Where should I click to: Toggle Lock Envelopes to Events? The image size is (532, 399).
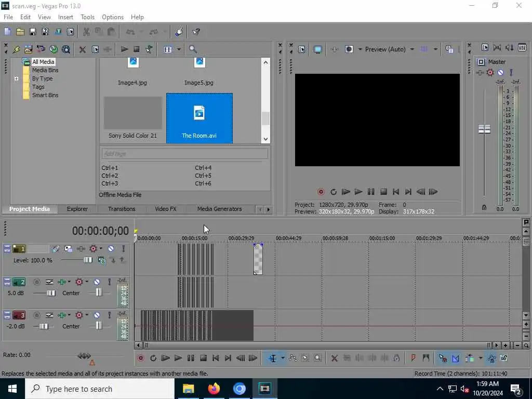coord(491,358)
